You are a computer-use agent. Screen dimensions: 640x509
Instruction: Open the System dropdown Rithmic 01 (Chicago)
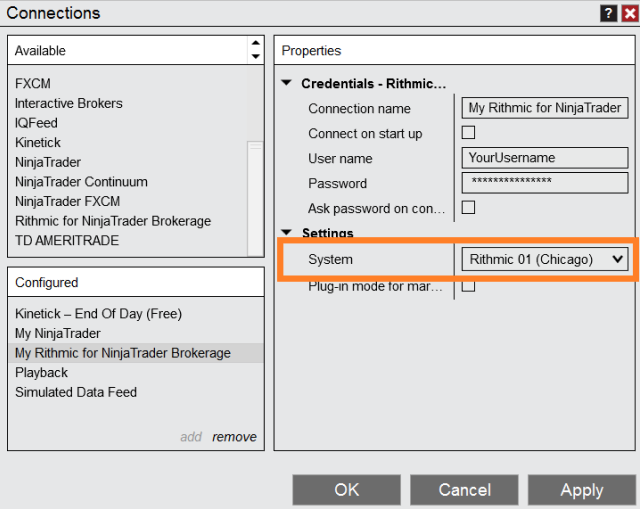click(x=544, y=259)
